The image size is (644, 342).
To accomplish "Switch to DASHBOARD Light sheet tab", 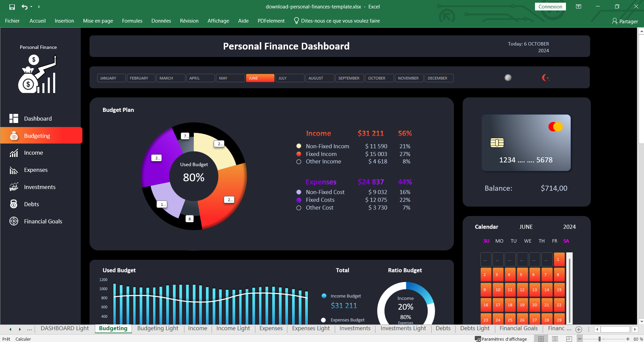I will (x=65, y=329).
